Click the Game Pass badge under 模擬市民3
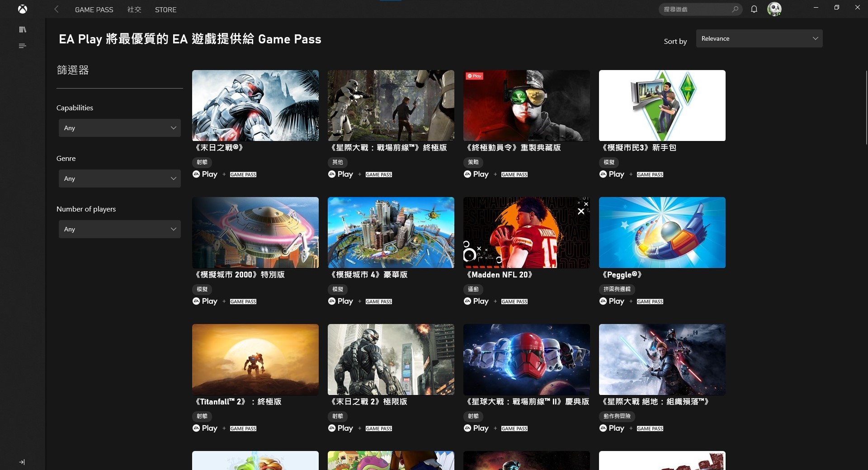 click(650, 174)
